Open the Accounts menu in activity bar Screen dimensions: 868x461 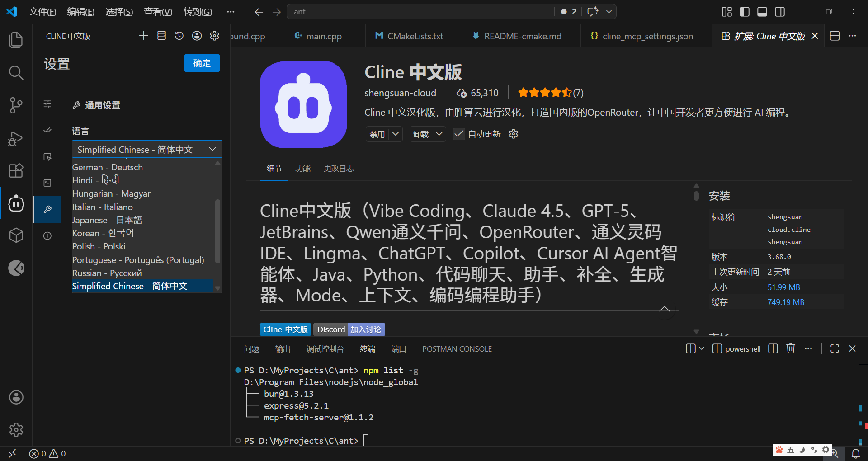coord(16,397)
